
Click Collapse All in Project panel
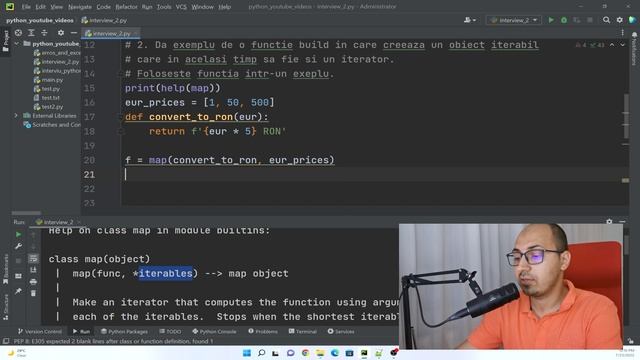tap(44, 33)
